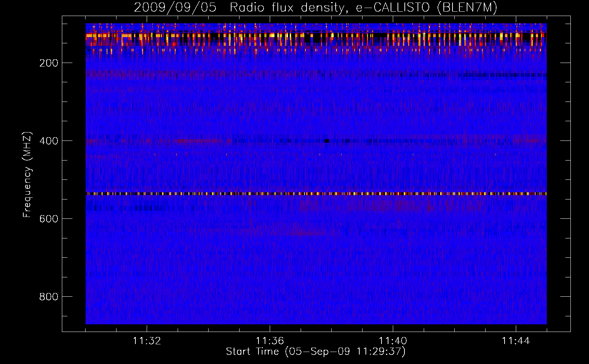
Task: Click the 600 frequency tick label
Action: click(x=49, y=219)
